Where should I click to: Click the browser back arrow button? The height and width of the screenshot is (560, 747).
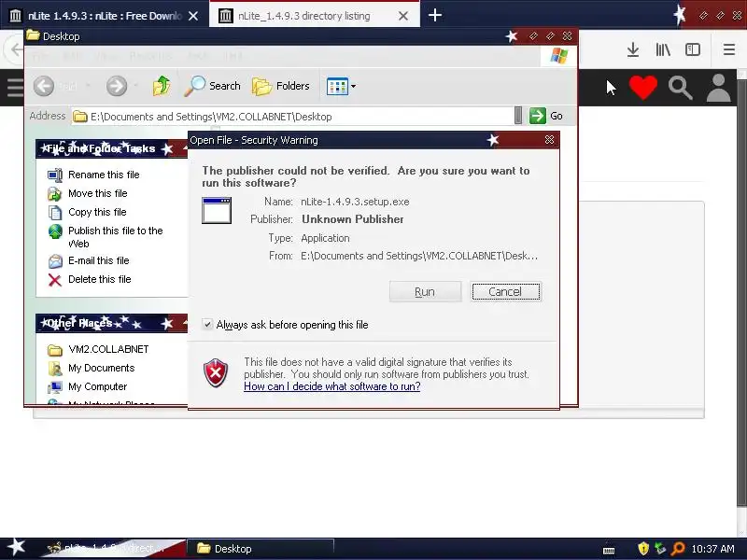coord(16,49)
